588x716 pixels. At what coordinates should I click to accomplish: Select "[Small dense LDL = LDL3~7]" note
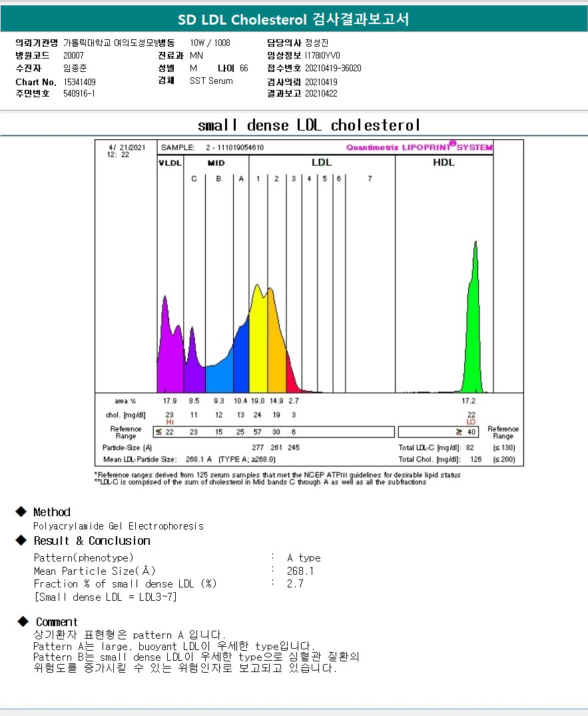[105, 597]
